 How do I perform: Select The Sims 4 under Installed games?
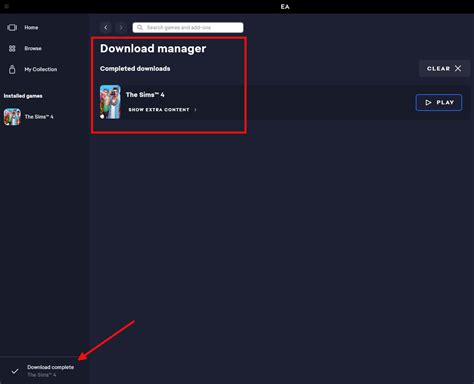click(x=39, y=117)
